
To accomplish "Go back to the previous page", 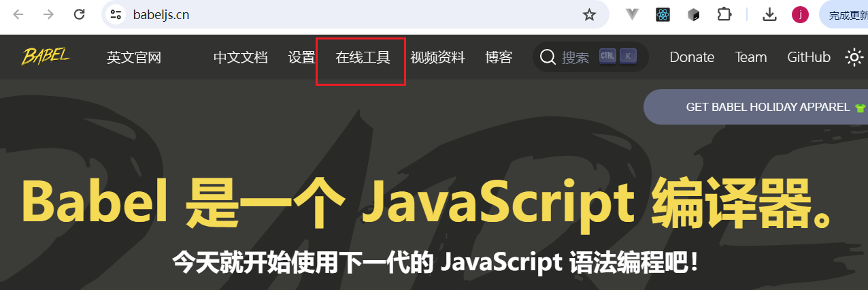I will coord(18,14).
